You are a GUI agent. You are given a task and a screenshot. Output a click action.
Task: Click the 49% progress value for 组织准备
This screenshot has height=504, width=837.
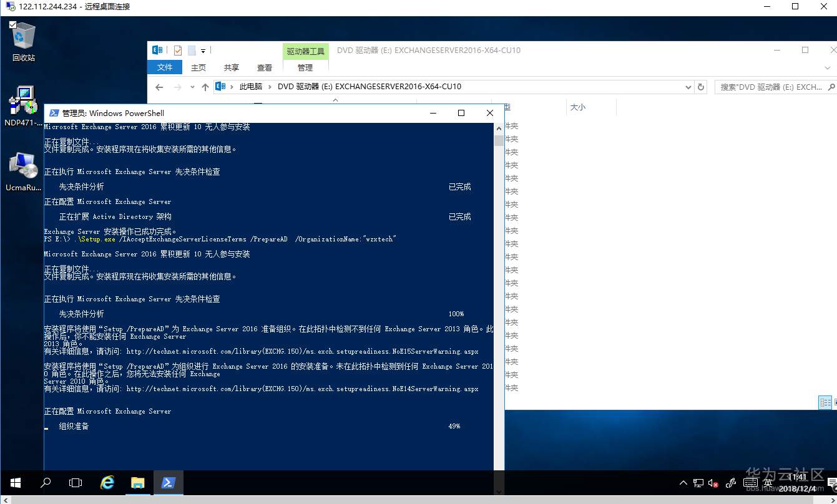click(x=454, y=426)
